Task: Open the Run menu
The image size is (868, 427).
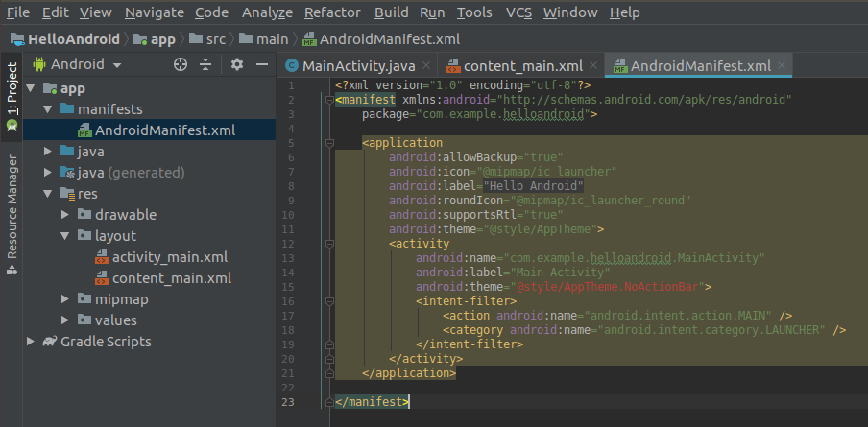Action: 432,12
